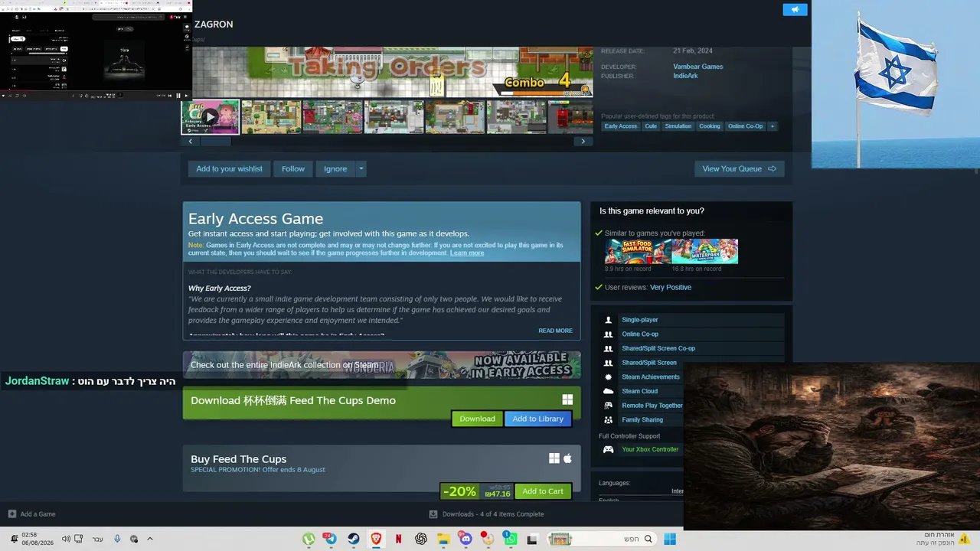Image resolution: width=980 pixels, height=551 pixels.
Task: Click the Steam Achievements gear icon
Action: tap(609, 377)
